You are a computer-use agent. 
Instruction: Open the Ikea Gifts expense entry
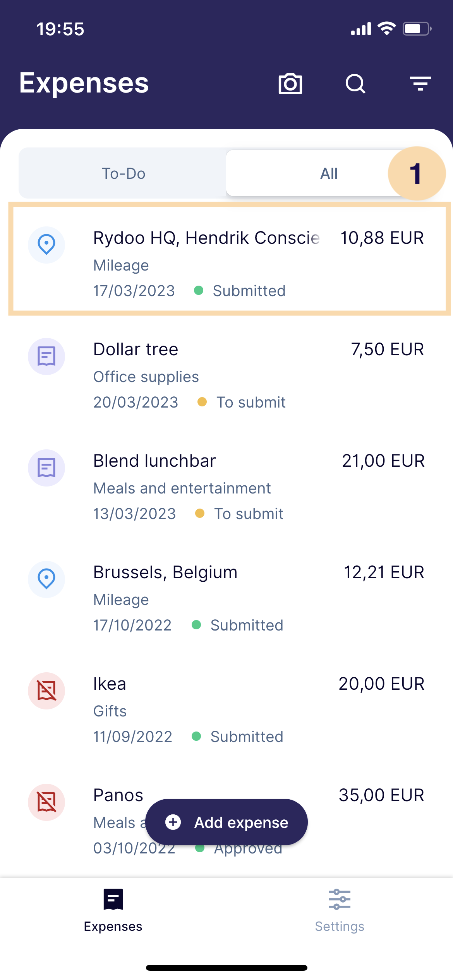(x=226, y=710)
